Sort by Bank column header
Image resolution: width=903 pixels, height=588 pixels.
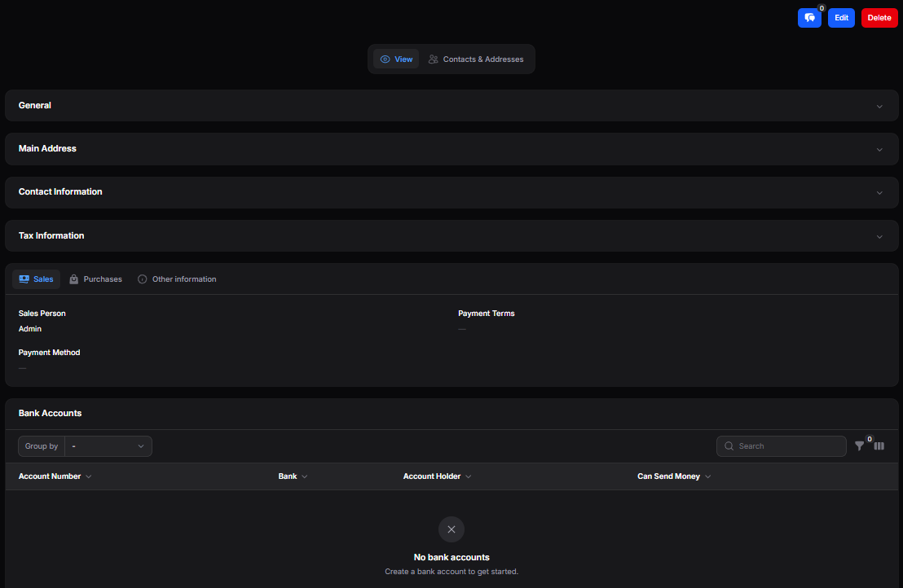(293, 476)
